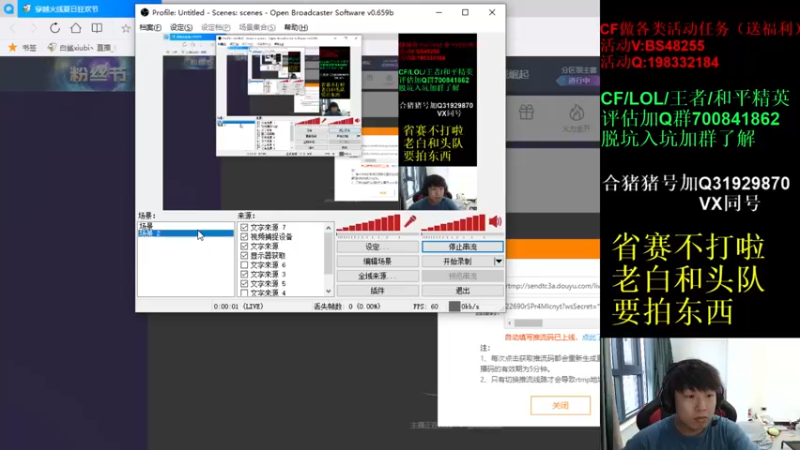Toggle 文字来源 3 source checkbox

(x=244, y=274)
